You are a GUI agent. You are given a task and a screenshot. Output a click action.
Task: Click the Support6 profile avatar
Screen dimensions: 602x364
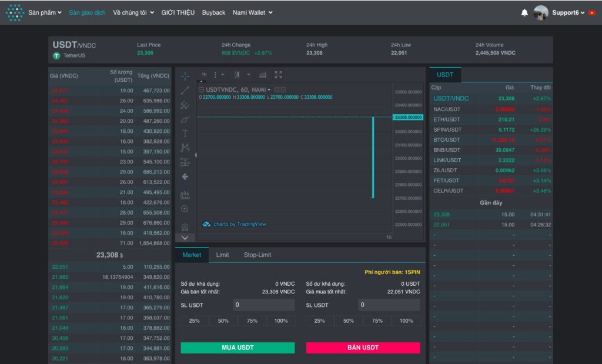pyautogui.click(x=541, y=13)
